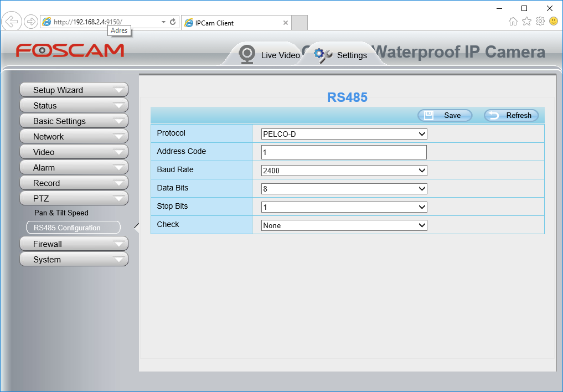Open the Protocol dropdown

(x=344, y=134)
